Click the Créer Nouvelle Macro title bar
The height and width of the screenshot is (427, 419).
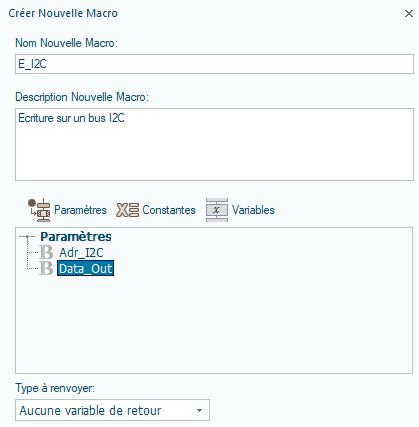click(200, 13)
